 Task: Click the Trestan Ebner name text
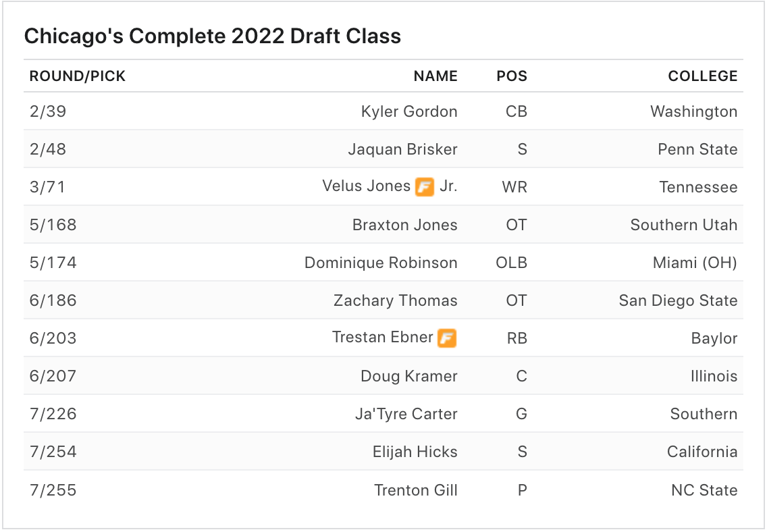[382, 338]
